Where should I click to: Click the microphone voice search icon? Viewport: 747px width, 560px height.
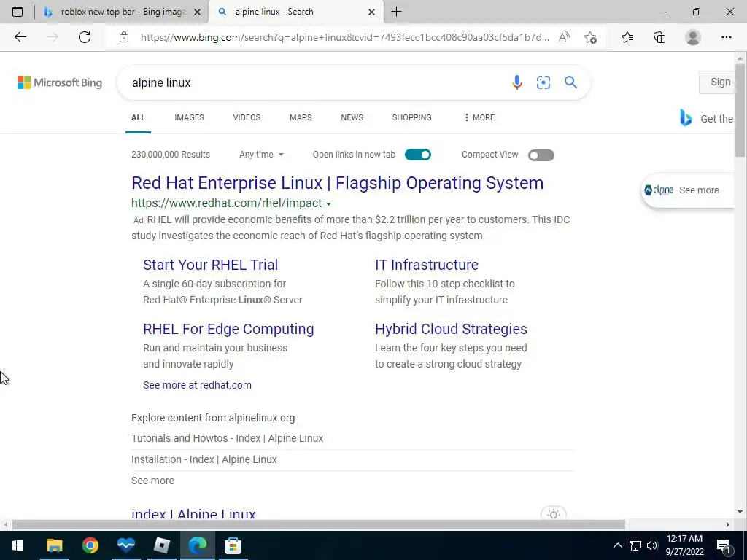pos(517,82)
